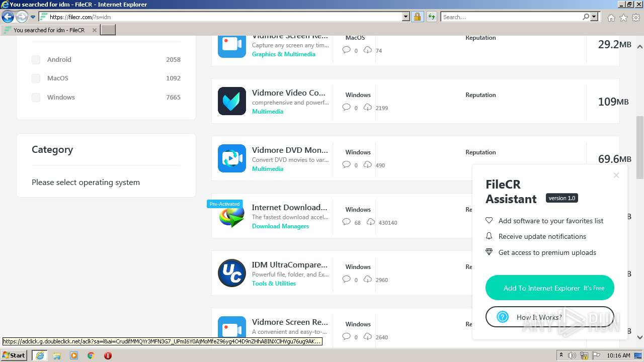
Task: Open the search provider dropdown arrow
Action: (x=594, y=17)
